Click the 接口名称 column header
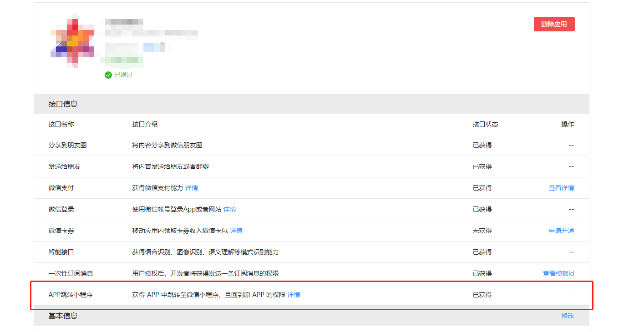This screenshot has height=332, width=644. click(61, 124)
